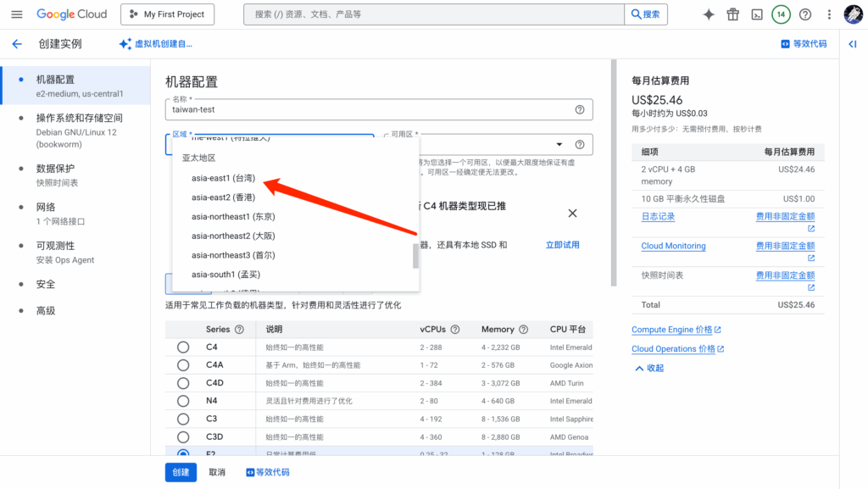
Task: Choose asia-east1 (台湾) region
Action: click(296, 178)
